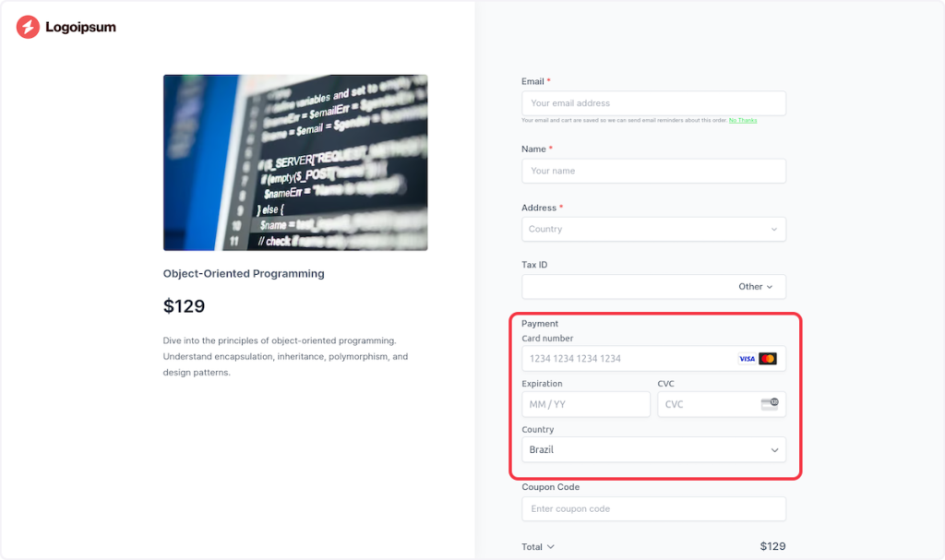Click the Logoipsum lightning bolt logo icon
The image size is (945, 560).
point(28,28)
